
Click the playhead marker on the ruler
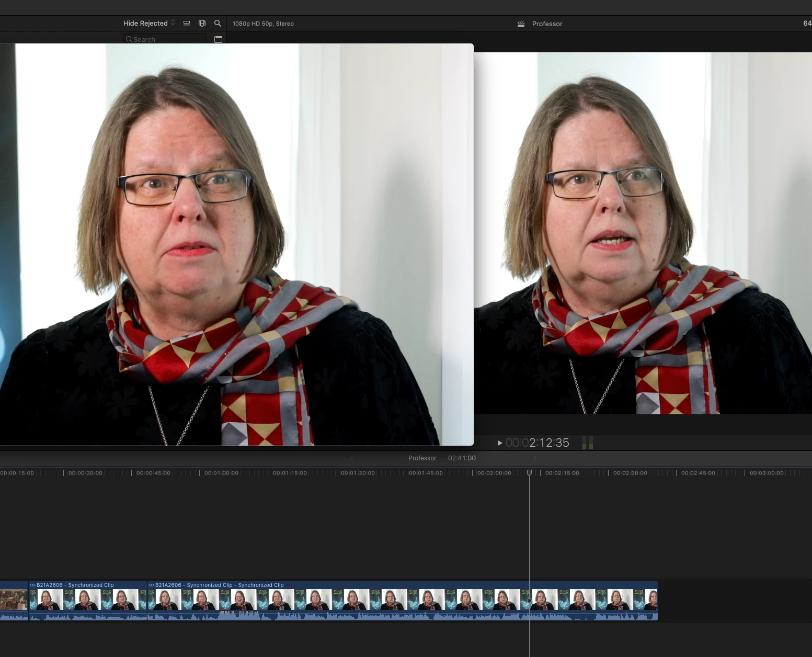(529, 472)
